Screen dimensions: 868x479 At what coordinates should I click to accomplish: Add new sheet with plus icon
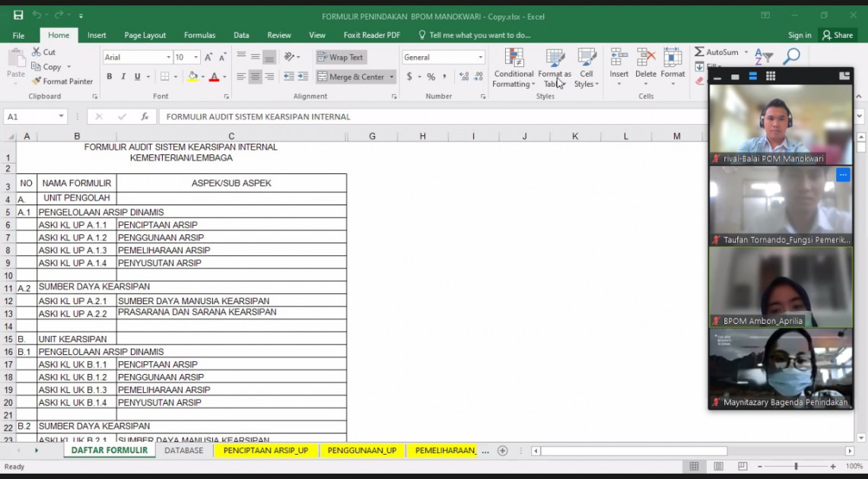click(503, 451)
